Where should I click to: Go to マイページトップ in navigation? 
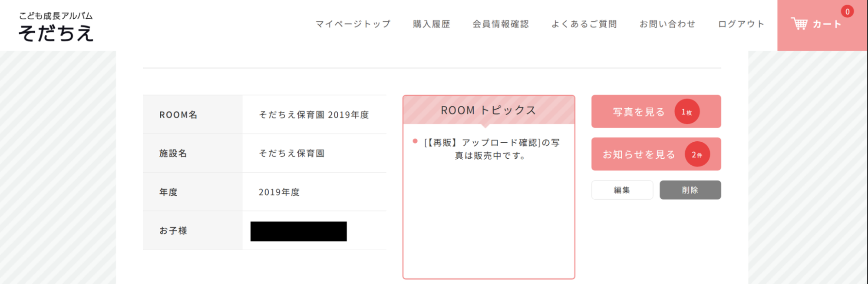[x=353, y=24]
